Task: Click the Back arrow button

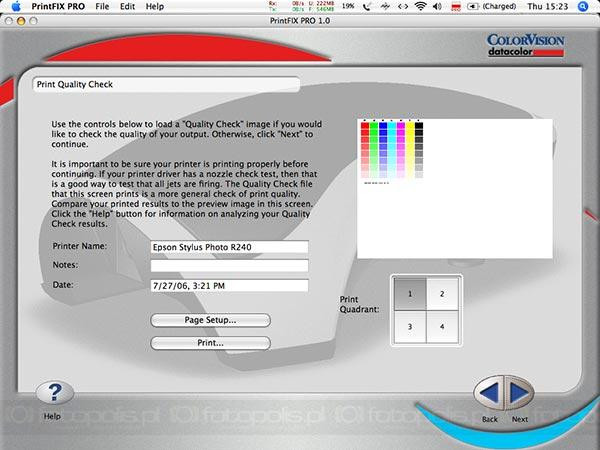Action: (x=489, y=393)
